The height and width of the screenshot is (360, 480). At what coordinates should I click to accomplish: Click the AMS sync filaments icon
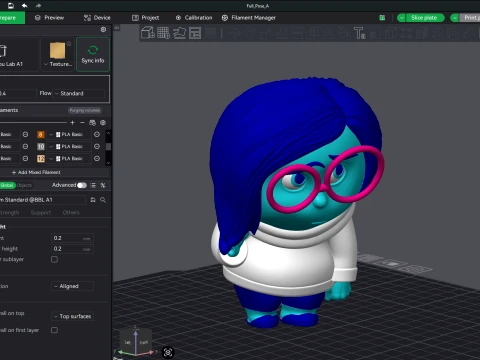pos(93,123)
